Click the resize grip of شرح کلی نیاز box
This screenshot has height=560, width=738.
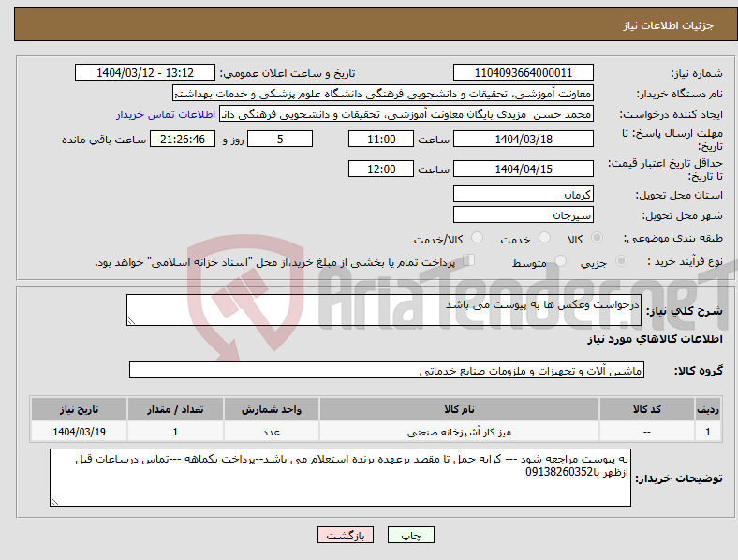(131, 321)
